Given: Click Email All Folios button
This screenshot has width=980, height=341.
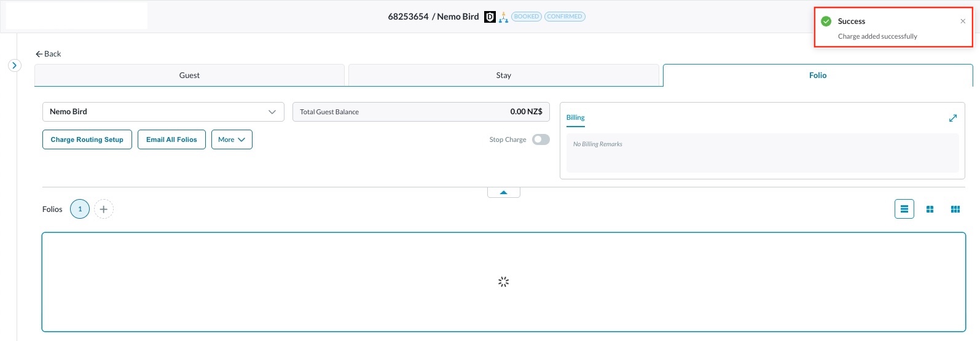Looking at the screenshot, I should click(x=171, y=139).
